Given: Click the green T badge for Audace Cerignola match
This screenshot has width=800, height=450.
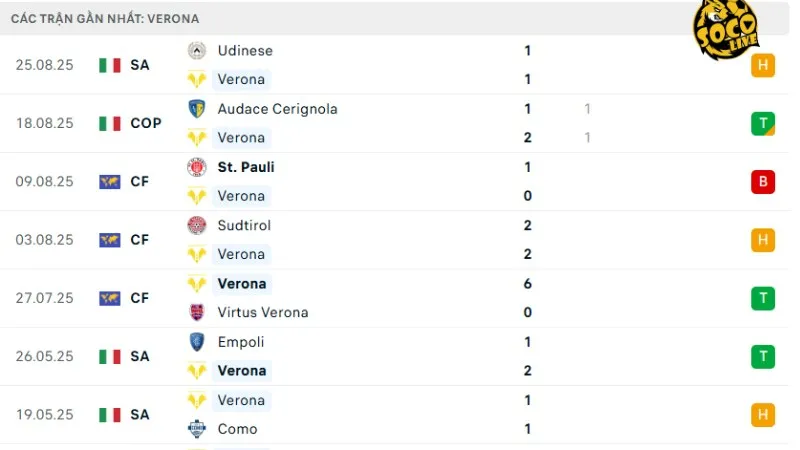Looking at the screenshot, I should pyautogui.click(x=763, y=123).
